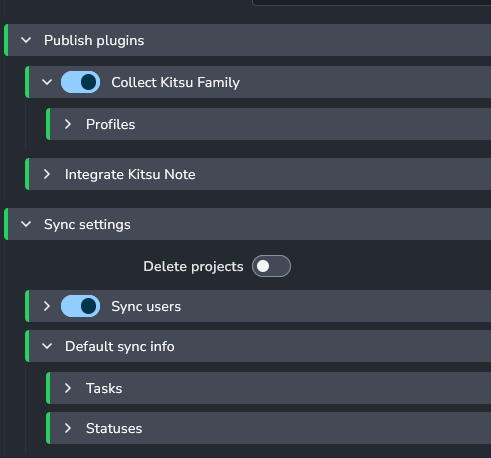Expand the Profiles chevron
491x458 pixels.
click(68, 124)
